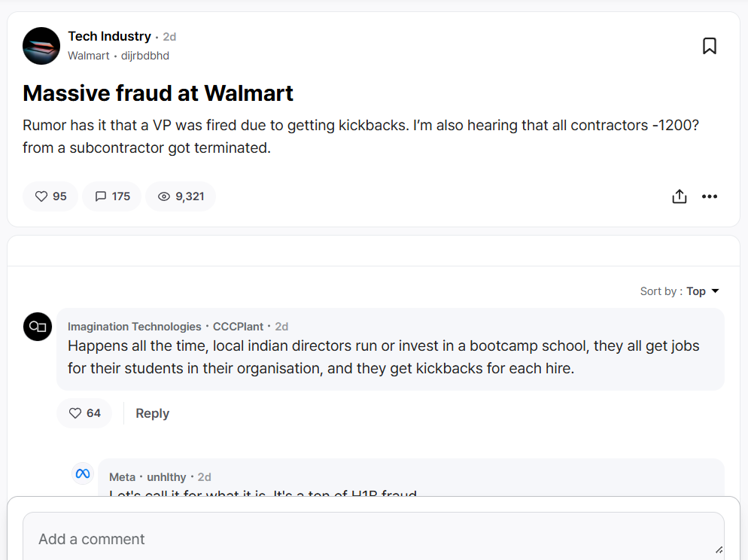Open the three-dot more options menu
Image resolution: width=748 pixels, height=560 pixels.
710,196
